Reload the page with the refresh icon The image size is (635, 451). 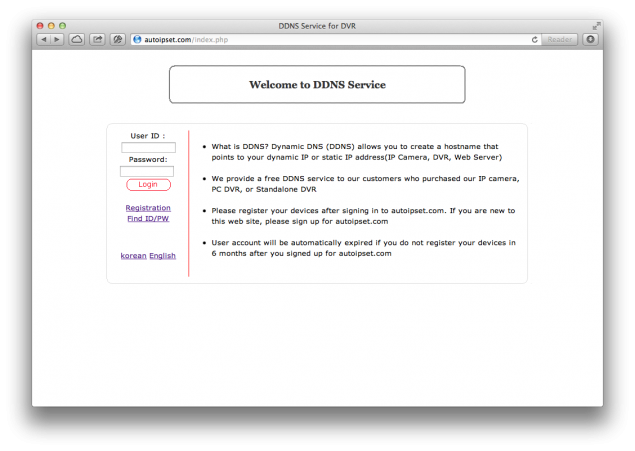click(535, 39)
